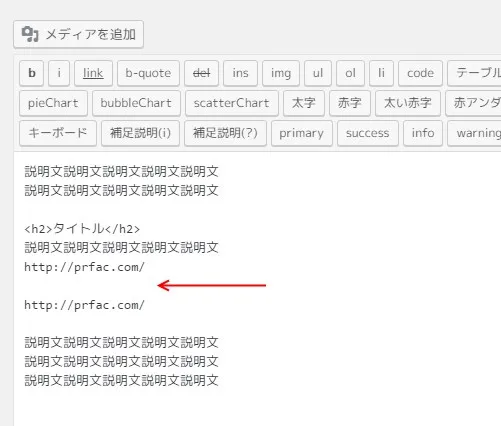Apply the del strikethrough tag

click(202, 73)
